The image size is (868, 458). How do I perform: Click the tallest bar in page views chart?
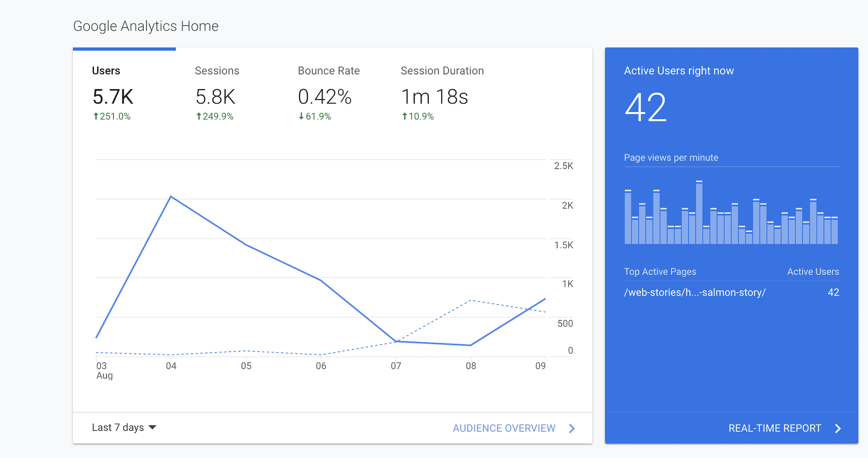point(699,213)
